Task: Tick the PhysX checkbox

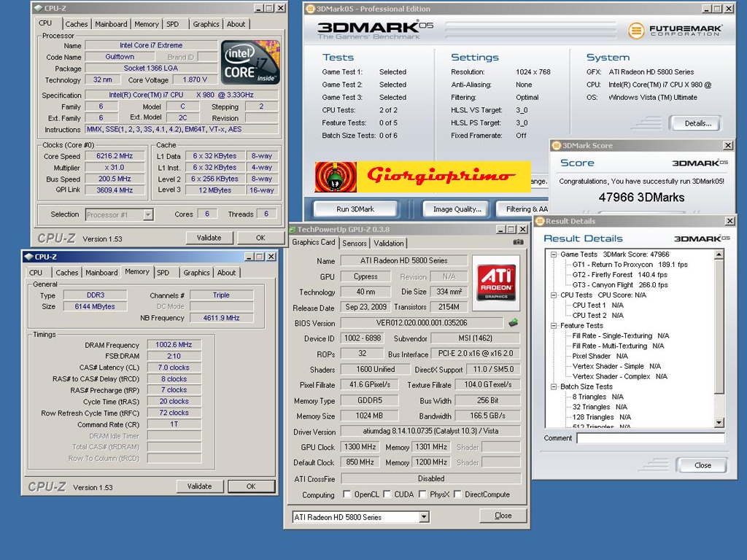Action: pyautogui.click(x=422, y=494)
